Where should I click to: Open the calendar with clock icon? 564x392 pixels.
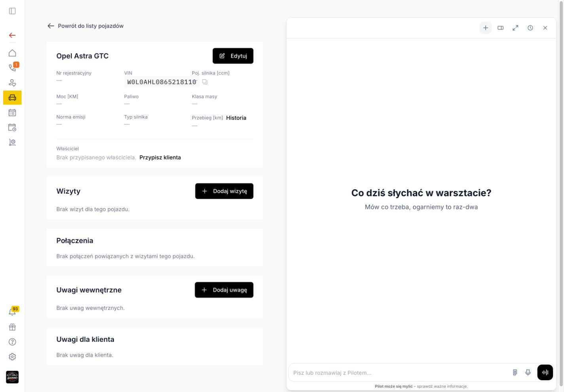click(x=12, y=127)
